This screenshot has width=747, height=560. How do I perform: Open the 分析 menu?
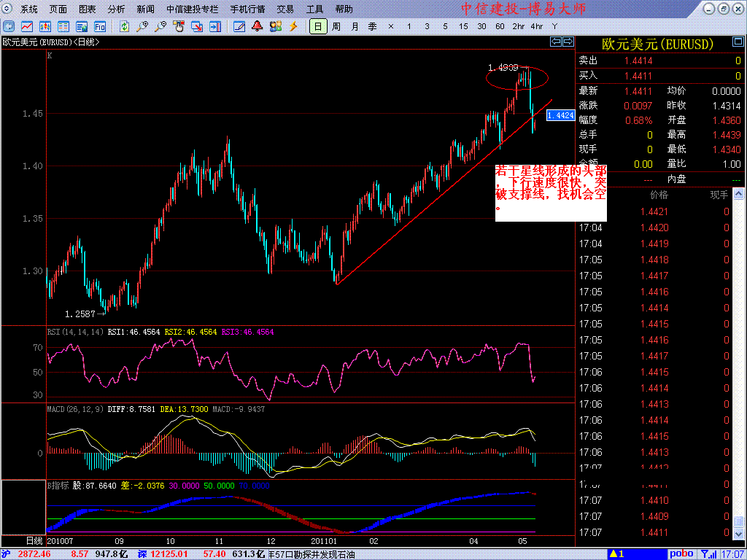tap(116, 9)
